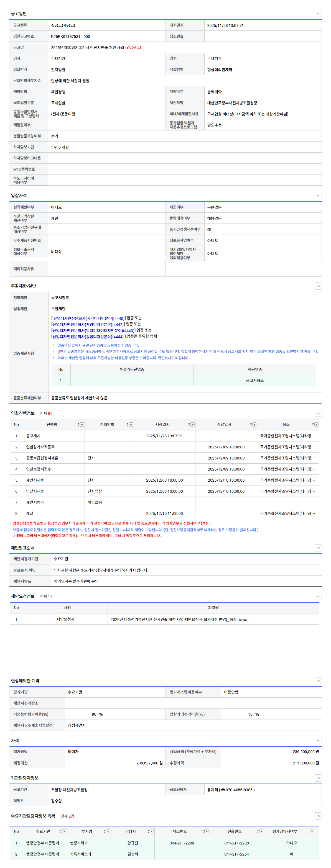This screenshot has height=868, width=331.
Task: Collapse the 제안발표순서 section
Action: [318, 548]
